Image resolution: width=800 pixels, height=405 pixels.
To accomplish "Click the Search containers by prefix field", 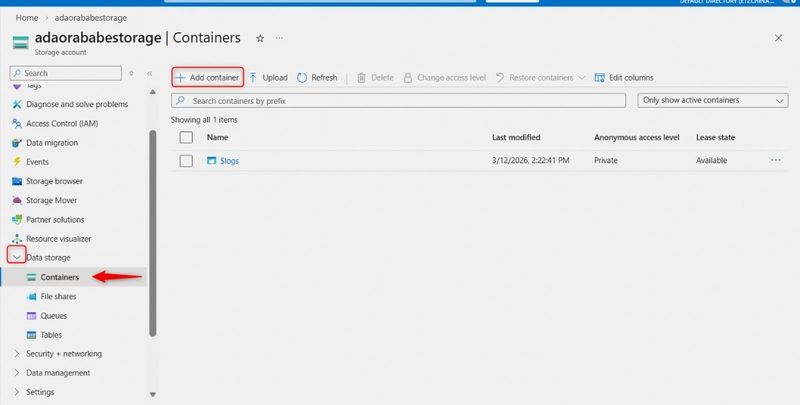I will click(x=398, y=100).
